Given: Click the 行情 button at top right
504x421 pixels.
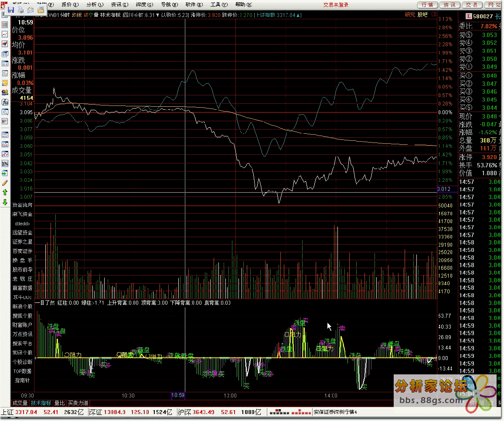Looking at the screenshot, I should pos(427,5).
